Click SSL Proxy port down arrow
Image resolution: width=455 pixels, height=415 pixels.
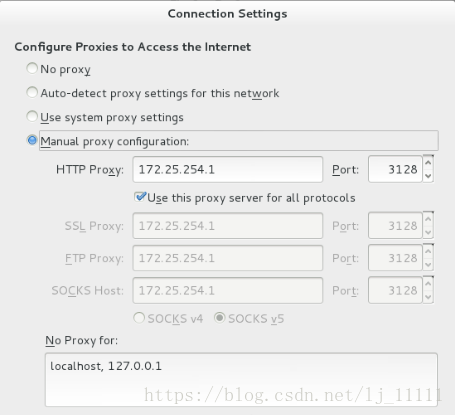pos(428,232)
